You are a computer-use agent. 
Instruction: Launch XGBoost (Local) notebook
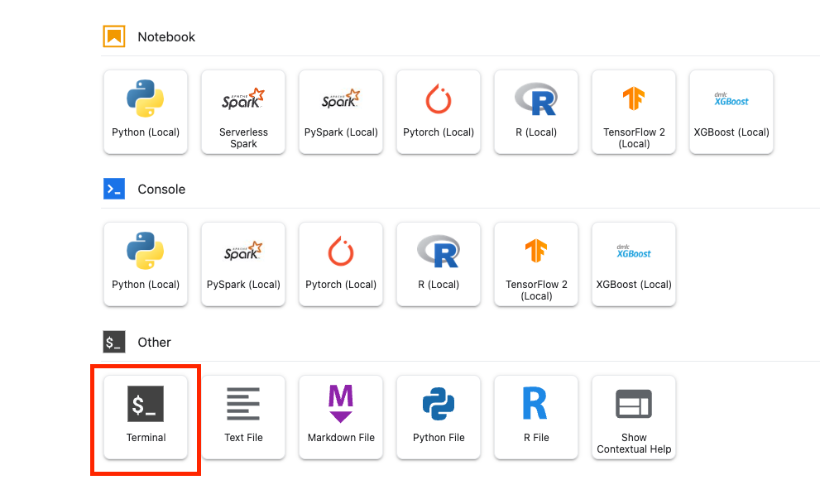(x=731, y=112)
